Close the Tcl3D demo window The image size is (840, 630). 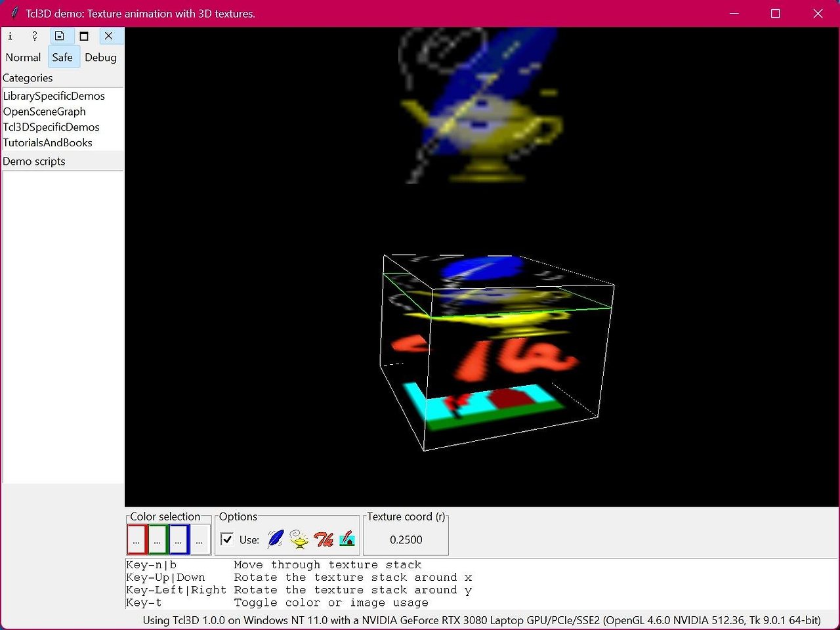click(x=818, y=13)
